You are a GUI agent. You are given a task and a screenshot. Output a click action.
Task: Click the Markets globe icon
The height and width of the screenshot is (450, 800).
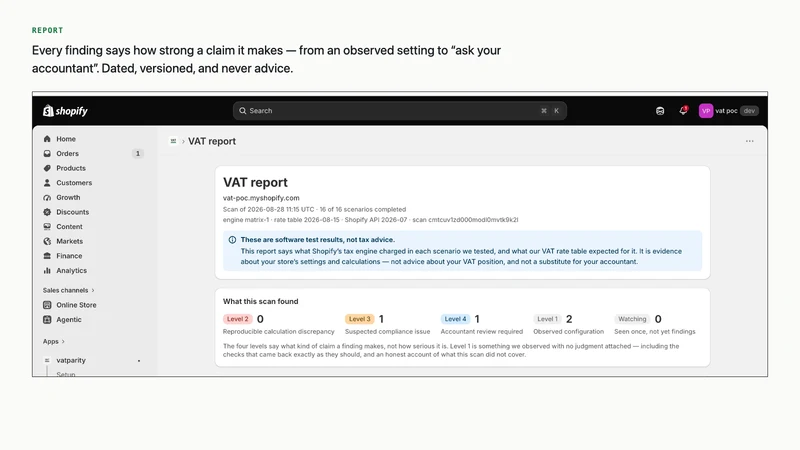pos(47,241)
